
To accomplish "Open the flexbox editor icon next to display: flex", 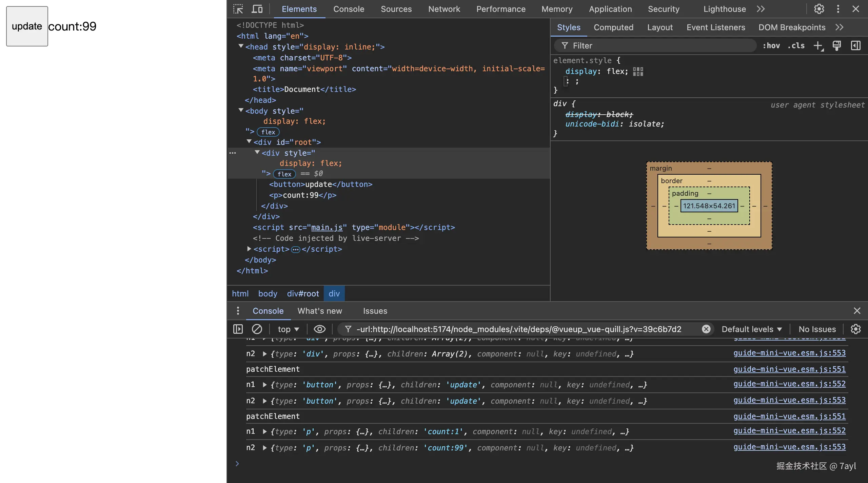I will tap(638, 72).
